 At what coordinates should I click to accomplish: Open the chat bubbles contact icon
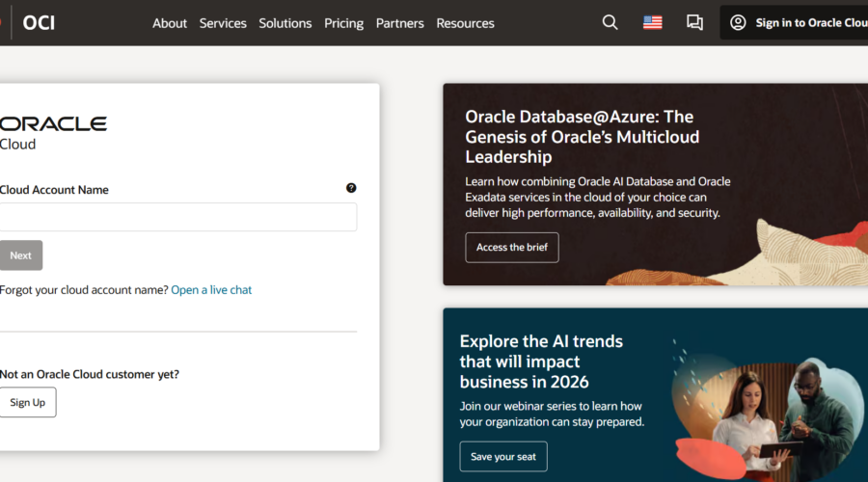coord(694,23)
